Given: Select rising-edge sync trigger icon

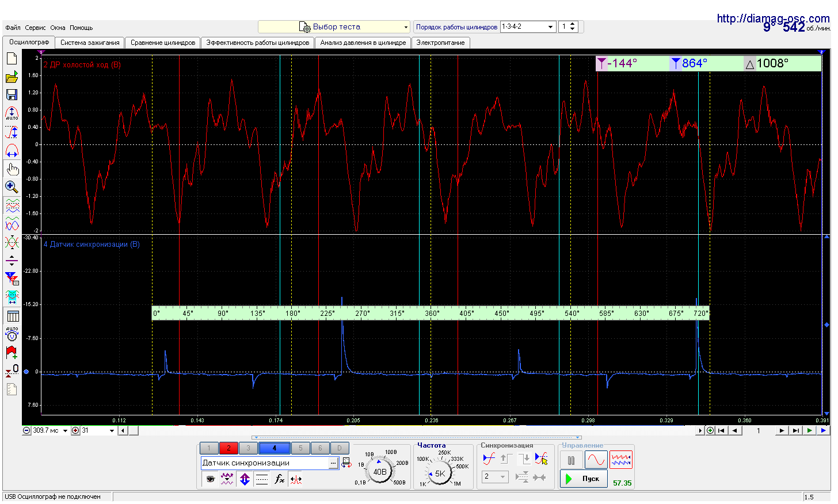Looking at the screenshot, I should coord(489,459).
